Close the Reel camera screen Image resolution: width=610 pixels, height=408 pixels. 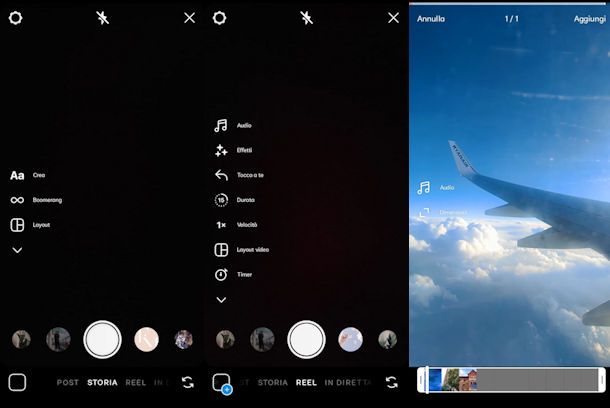click(393, 18)
